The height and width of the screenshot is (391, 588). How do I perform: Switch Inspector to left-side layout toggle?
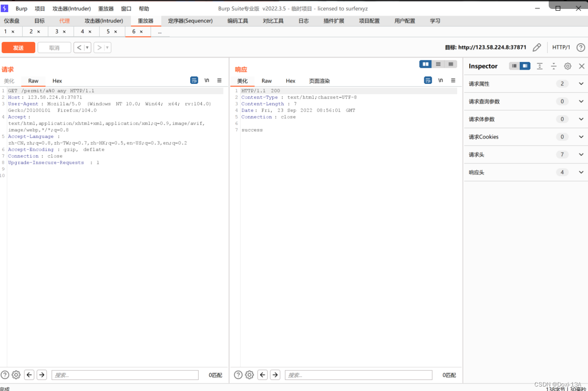513,66
